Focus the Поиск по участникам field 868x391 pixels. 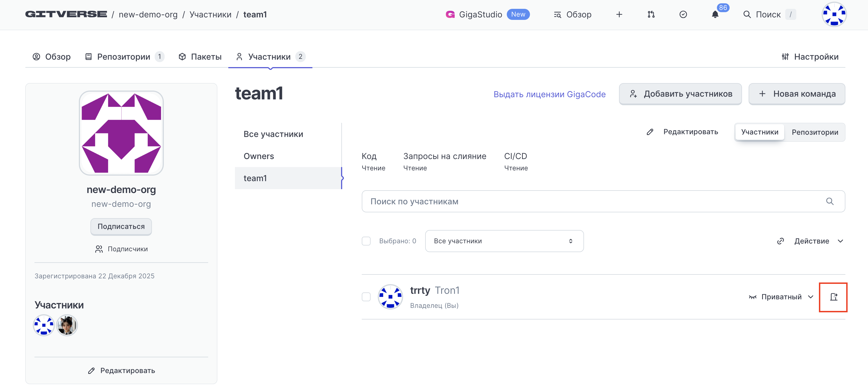[573, 201]
